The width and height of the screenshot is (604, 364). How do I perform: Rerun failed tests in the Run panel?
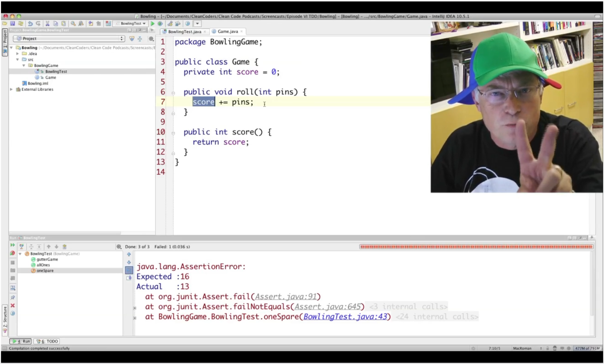pyautogui.click(x=12, y=253)
